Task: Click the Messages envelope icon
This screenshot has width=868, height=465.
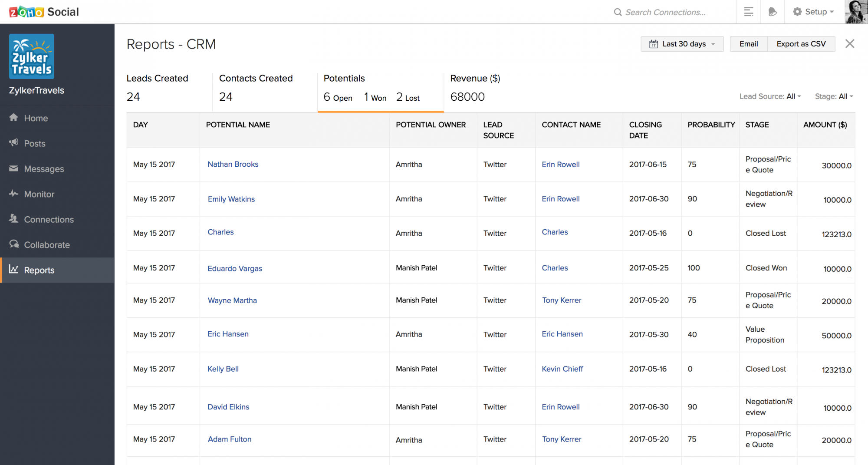Action: 14,168
